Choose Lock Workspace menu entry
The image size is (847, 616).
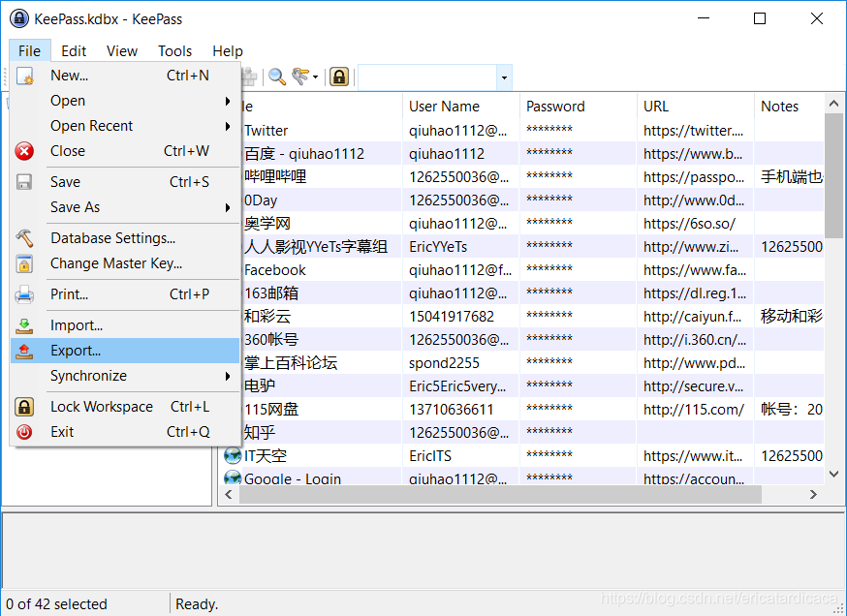125,407
